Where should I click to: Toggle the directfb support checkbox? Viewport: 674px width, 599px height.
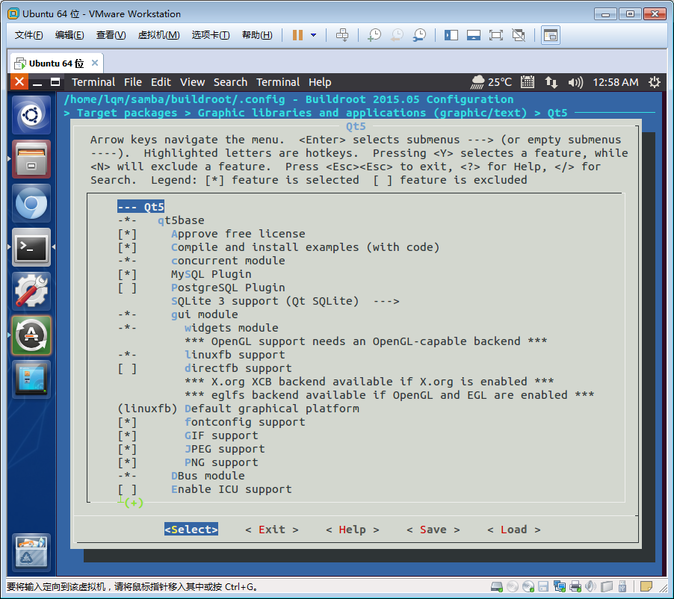click(x=127, y=368)
